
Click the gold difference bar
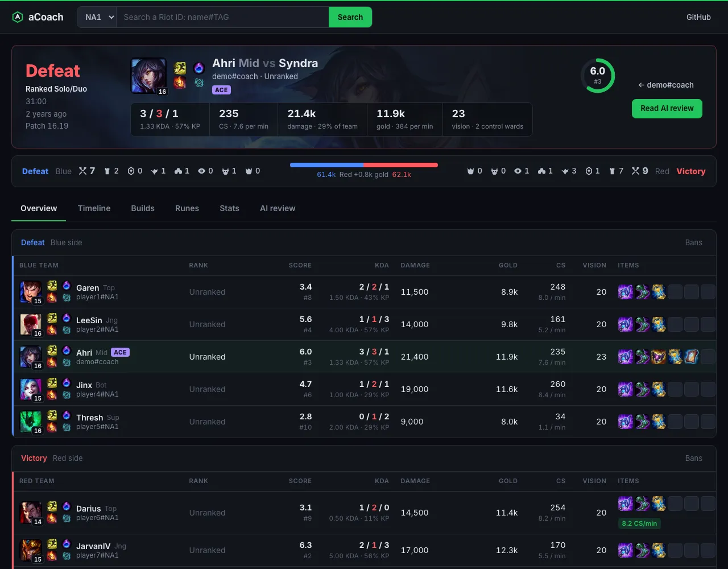pos(364,165)
